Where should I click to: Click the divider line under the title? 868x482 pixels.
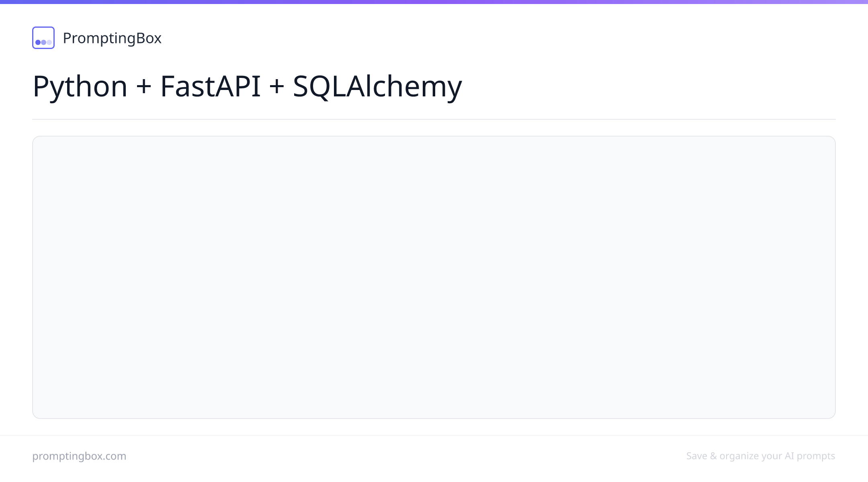coord(434,119)
